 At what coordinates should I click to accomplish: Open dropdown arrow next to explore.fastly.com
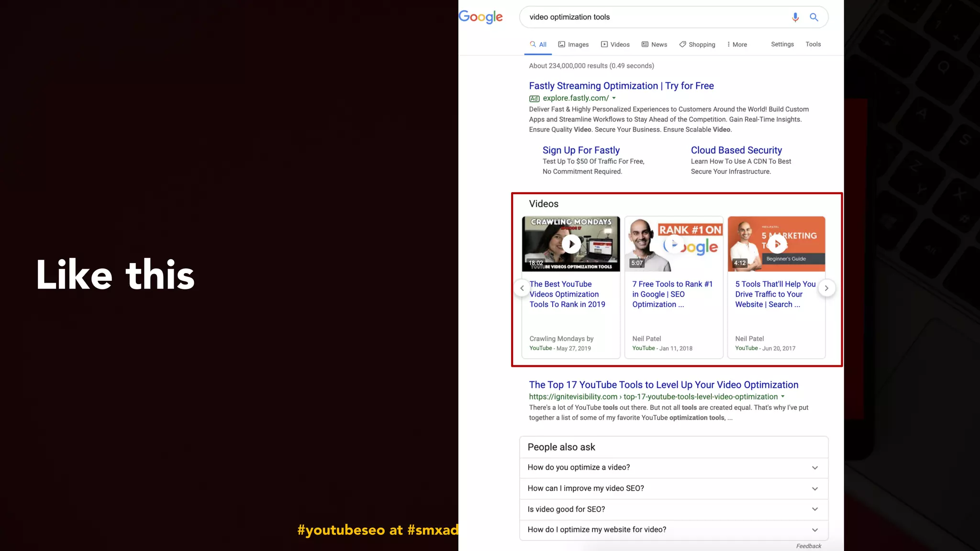(614, 98)
